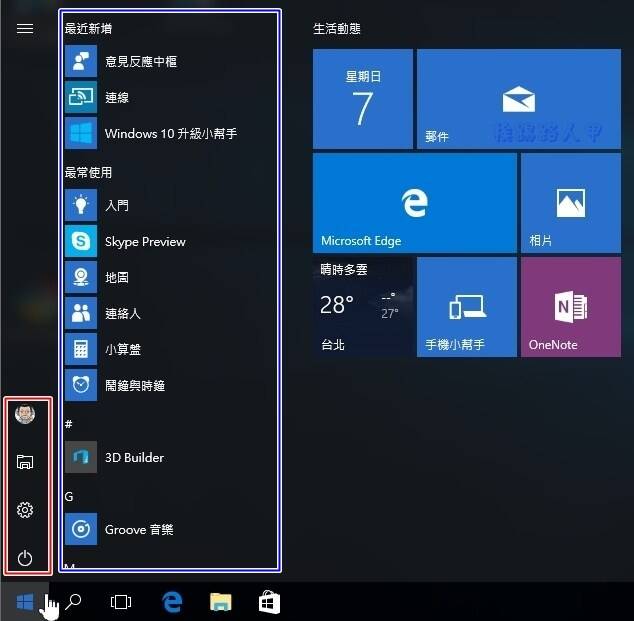Launch Edge from the taskbar
This screenshot has height=621, width=634.
pos(172,602)
